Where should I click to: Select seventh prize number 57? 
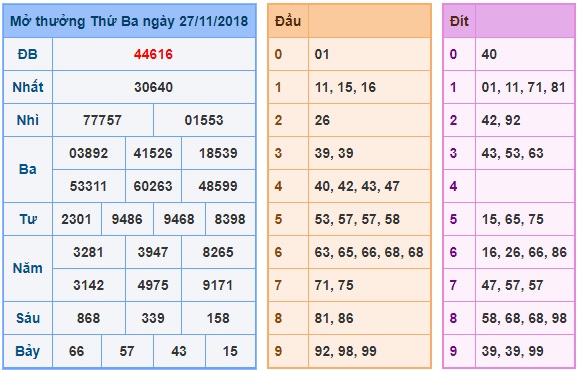(x=127, y=351)
